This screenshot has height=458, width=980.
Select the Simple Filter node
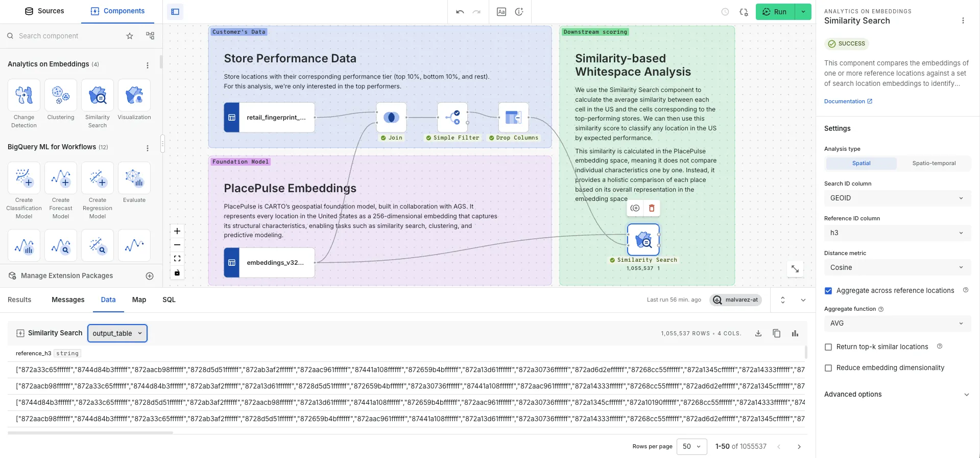pos(452,118)
